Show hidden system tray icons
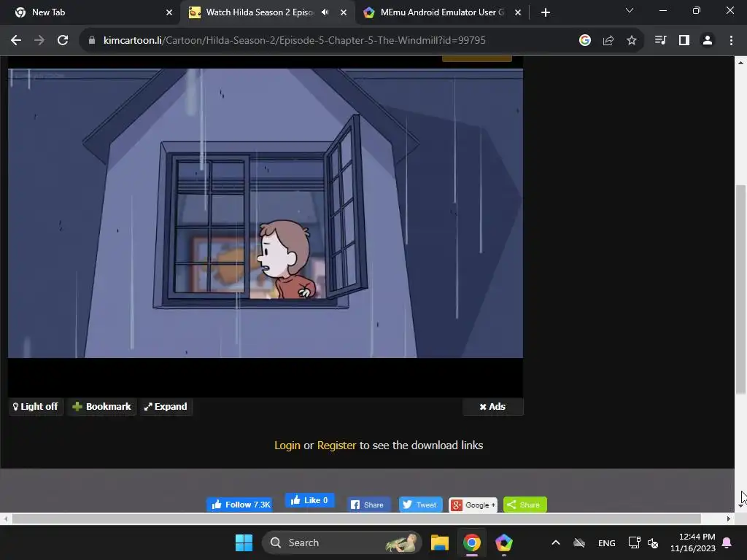 (x=555, y=542)
